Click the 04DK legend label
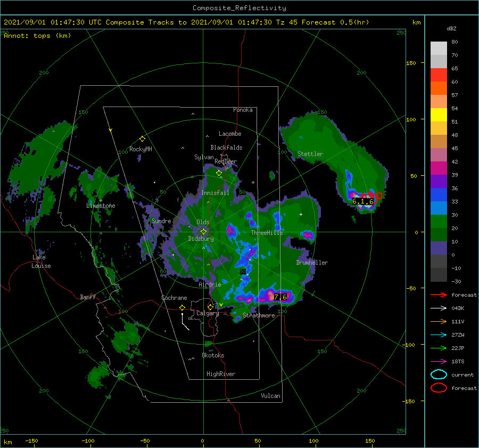 point(458,308)
